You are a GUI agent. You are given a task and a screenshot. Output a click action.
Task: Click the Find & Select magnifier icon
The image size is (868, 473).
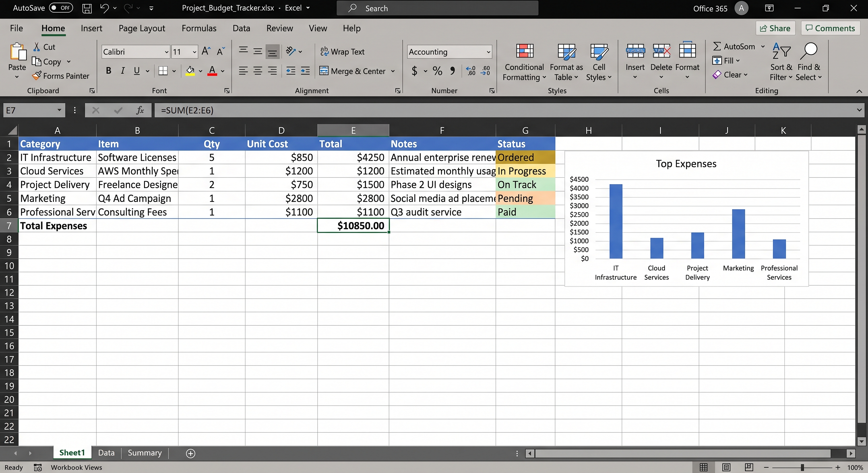[809, 51]
